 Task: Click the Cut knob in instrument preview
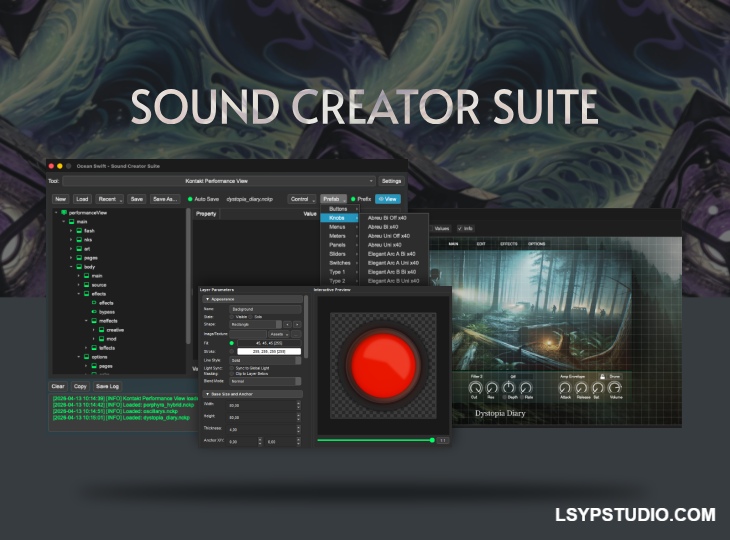point(475,387)
